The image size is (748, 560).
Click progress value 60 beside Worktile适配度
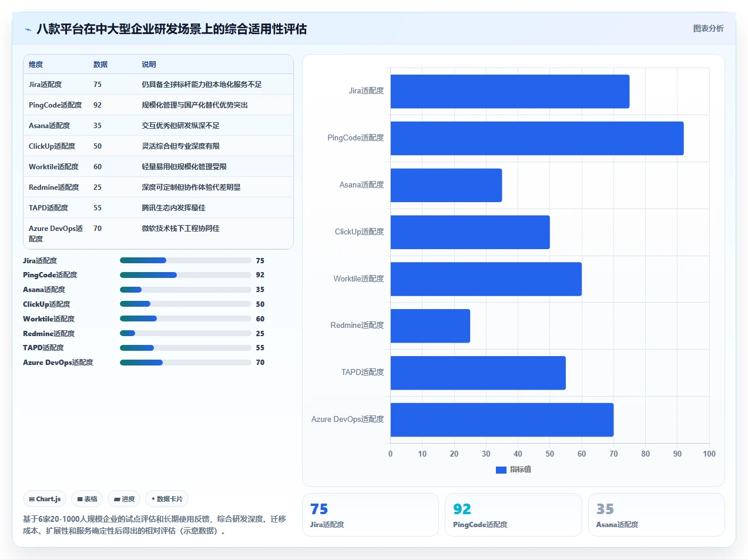[260, 319]
